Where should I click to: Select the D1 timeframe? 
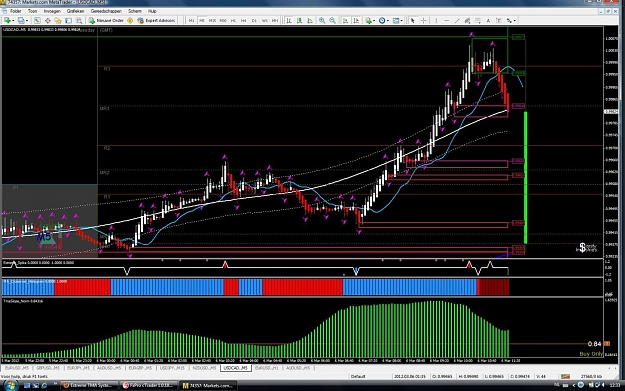[254, 20]
